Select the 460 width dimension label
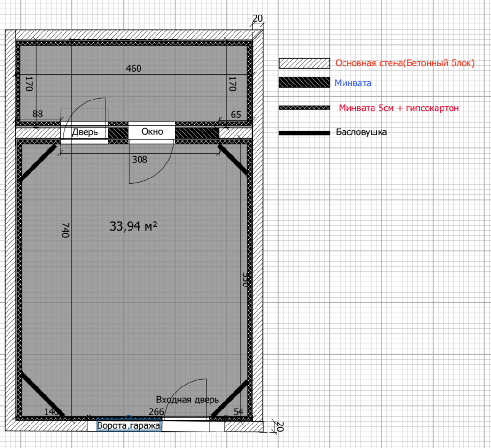Screen dimensions: 491x448 pyautogui.click(x=133, y=69)
